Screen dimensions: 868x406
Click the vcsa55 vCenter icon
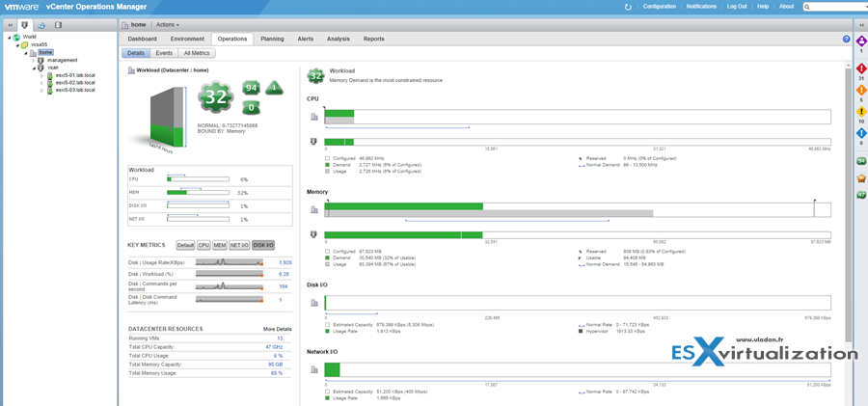tap(25, 44)
